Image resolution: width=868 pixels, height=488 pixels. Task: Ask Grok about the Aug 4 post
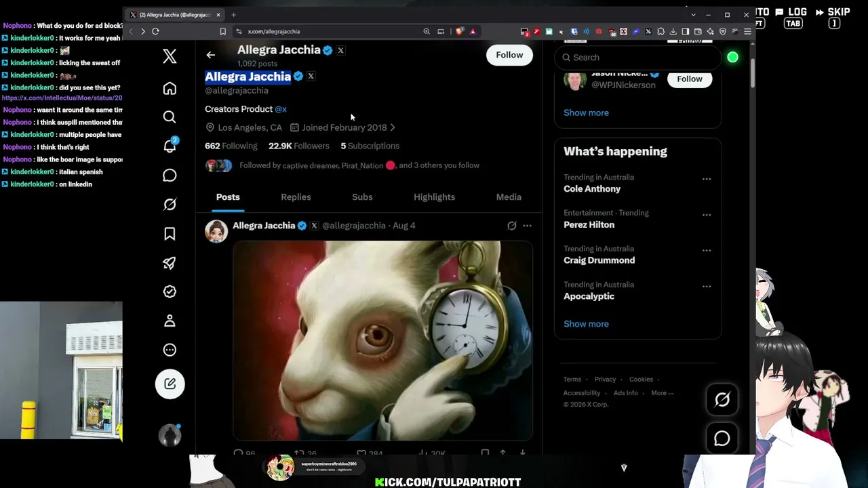click(x=512, y=226)
